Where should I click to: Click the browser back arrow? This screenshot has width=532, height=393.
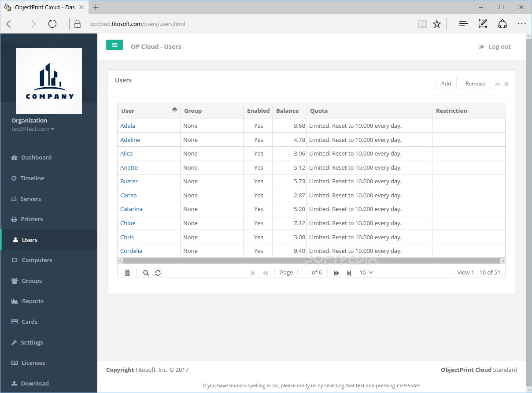tap(11, 24)
